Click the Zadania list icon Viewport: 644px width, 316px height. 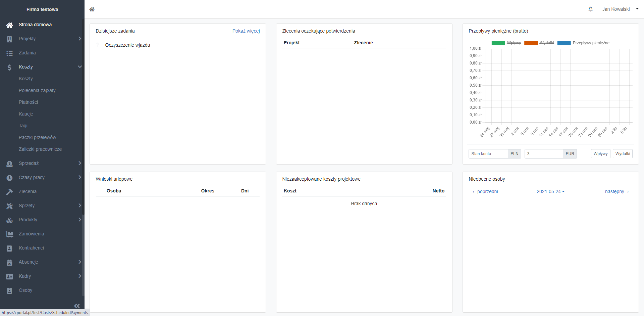[9, 53]
